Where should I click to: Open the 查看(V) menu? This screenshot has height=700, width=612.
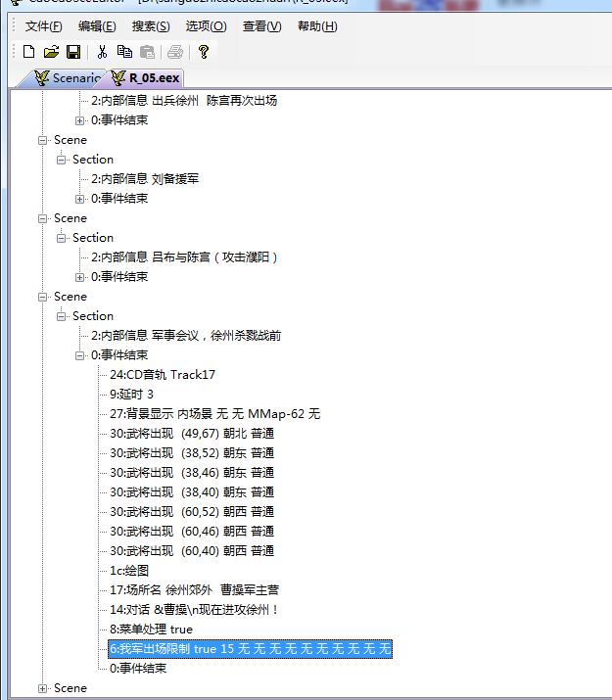[x=262, y=26]
